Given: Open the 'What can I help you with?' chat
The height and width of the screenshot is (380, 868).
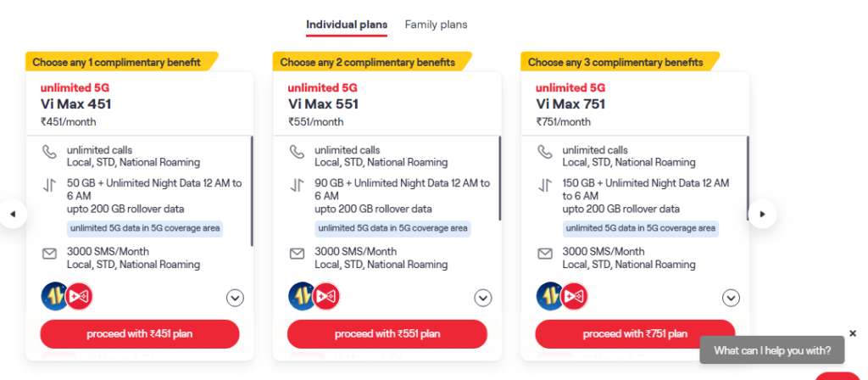Looking at the screenshot, I should click(772, 350).
